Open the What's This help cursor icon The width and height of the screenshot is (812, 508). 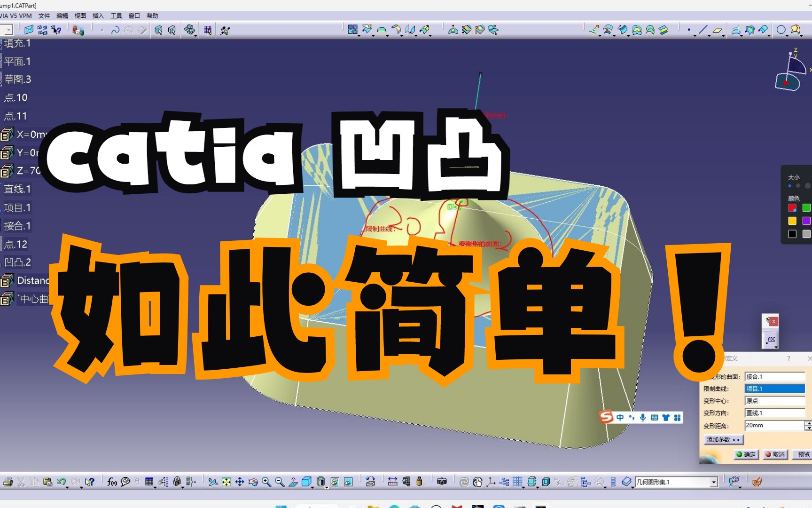[x=89, y=482]
